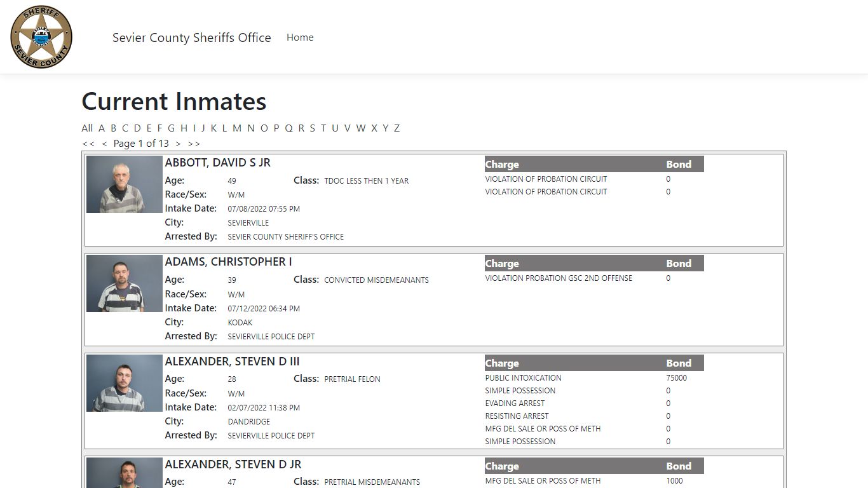The height and width of the screenshot is (488, 868).
Task: Filter inmates by letter Z
Action: point(397,128)
